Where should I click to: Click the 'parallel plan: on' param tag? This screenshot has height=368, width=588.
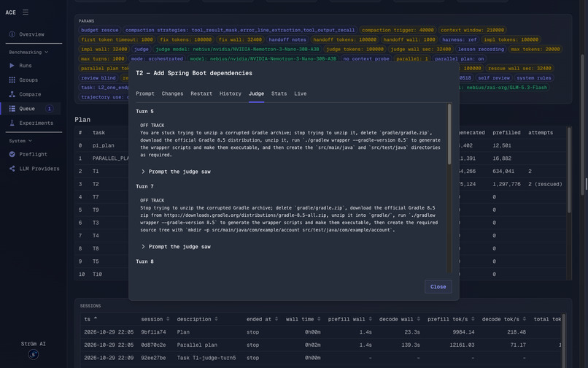460,58
